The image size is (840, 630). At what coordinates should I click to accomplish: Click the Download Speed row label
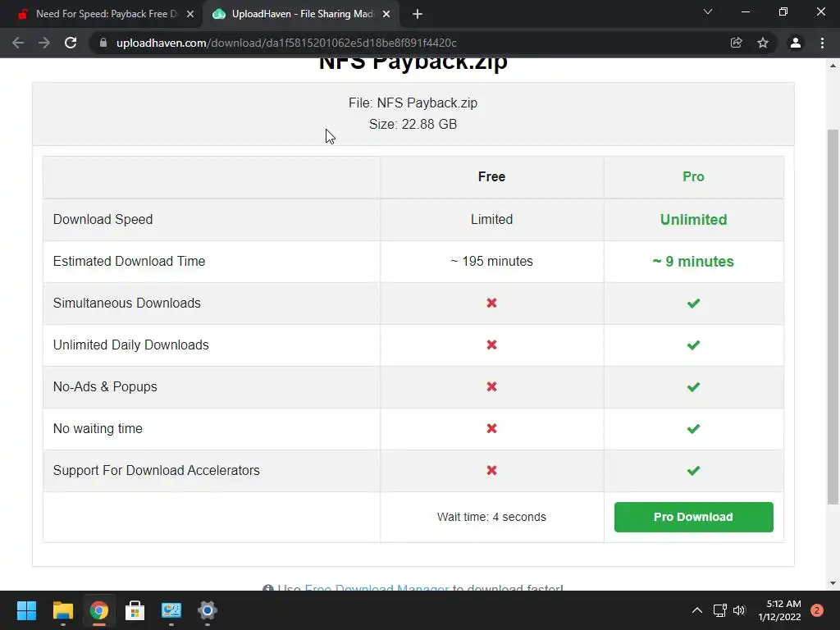point(103,220)
